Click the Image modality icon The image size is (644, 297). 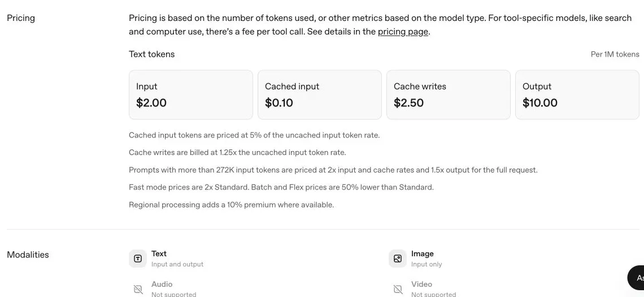398,259
